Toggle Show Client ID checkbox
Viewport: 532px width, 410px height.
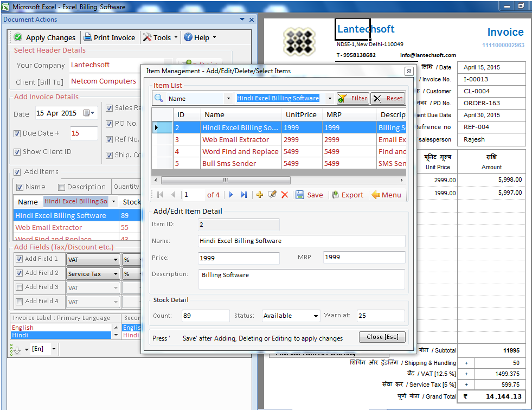click(17, 152)
